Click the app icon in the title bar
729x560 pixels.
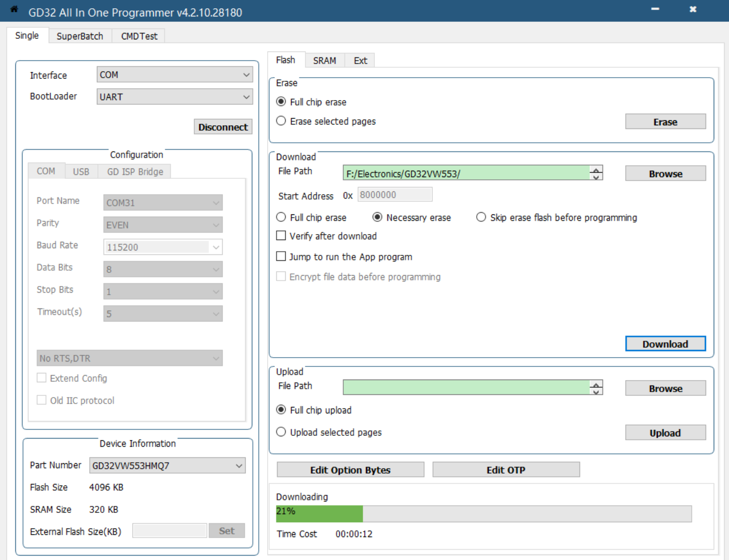click(x=14, y=9)
